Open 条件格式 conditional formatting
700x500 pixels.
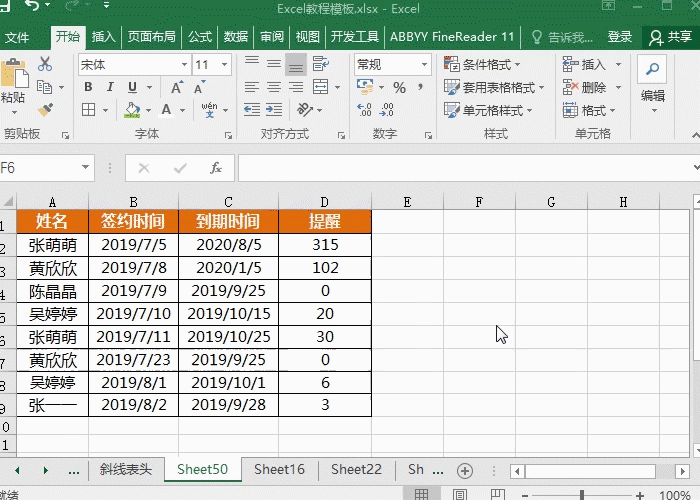483,65
